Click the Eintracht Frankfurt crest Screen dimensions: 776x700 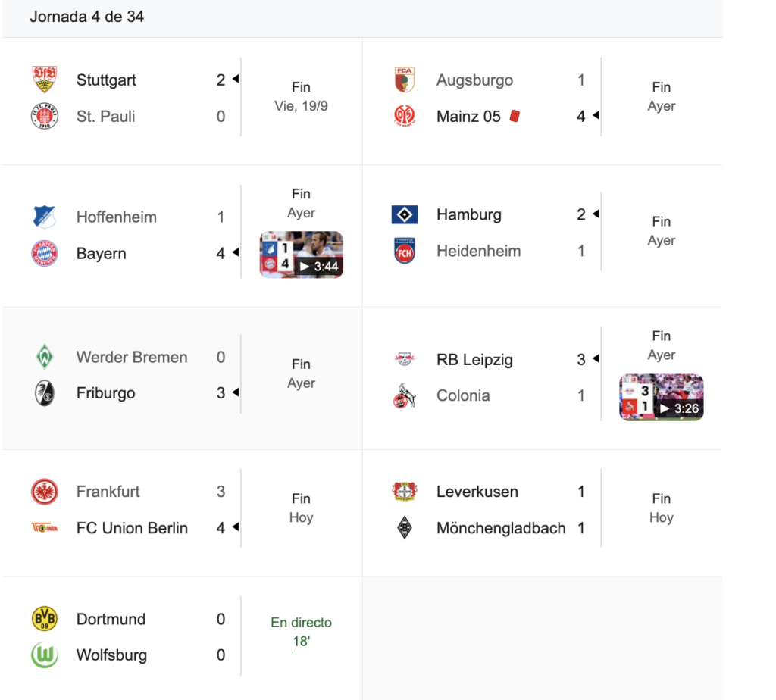(44, 492)
